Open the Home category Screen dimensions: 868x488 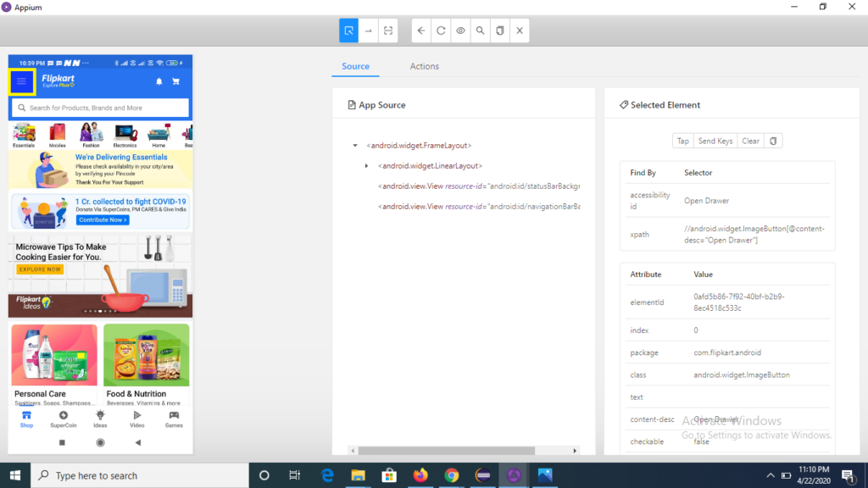coord(159,136)
